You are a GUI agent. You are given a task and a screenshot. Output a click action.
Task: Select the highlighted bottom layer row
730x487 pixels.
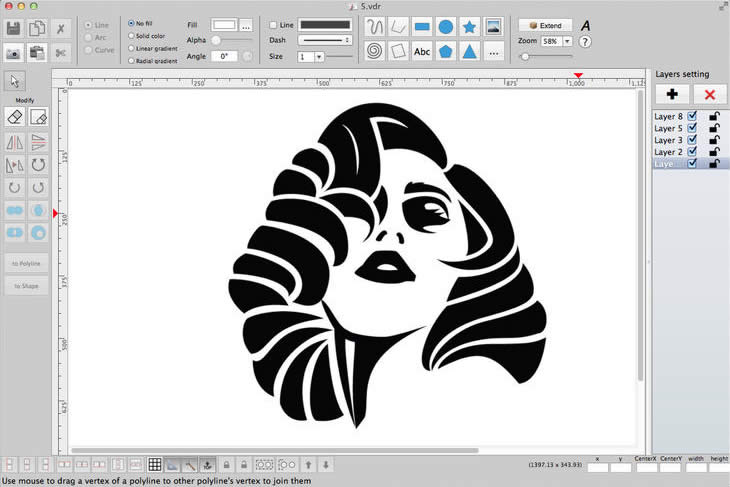coord(691,163)
